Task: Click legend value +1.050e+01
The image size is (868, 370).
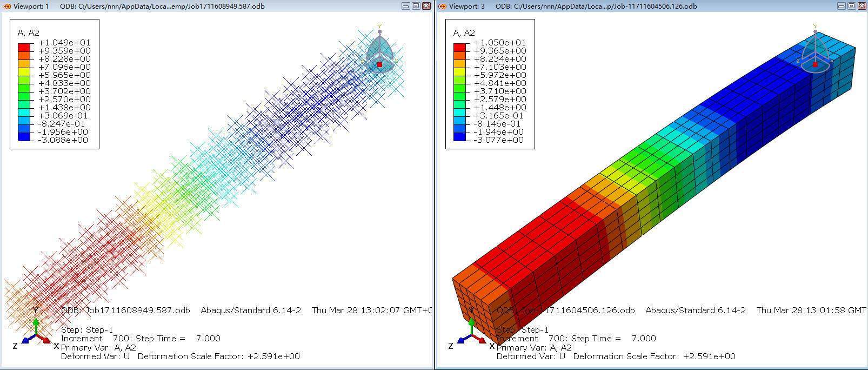Action: [x=500, y=42]
